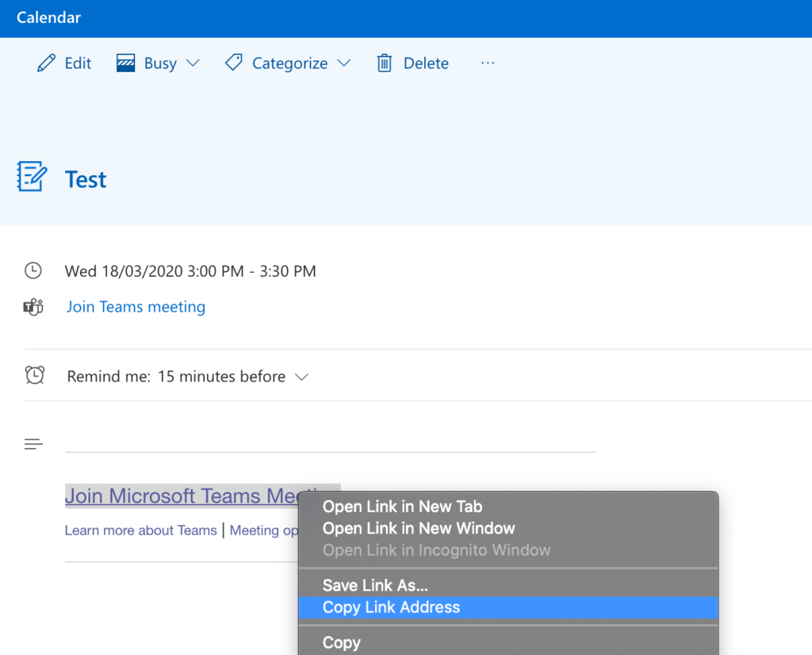Click the Remind me label
The height and width of the screenshot is (655, 812).
coord(109,377)
